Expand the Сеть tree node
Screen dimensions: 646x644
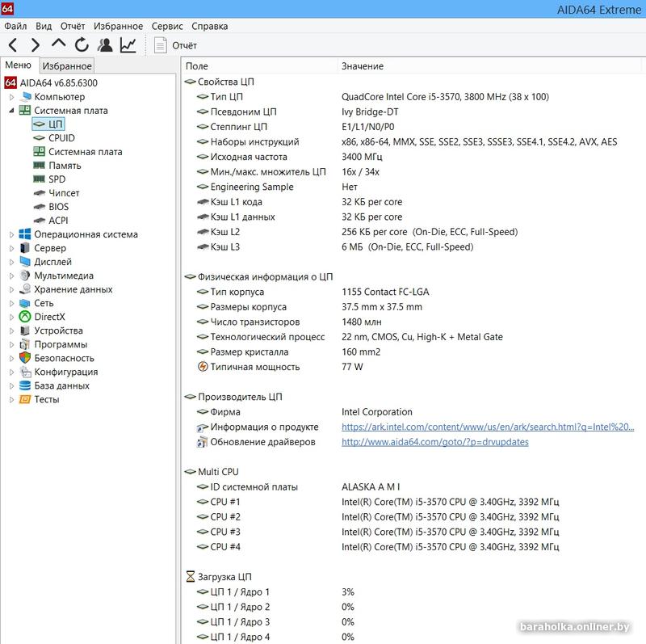pos(11,303)
